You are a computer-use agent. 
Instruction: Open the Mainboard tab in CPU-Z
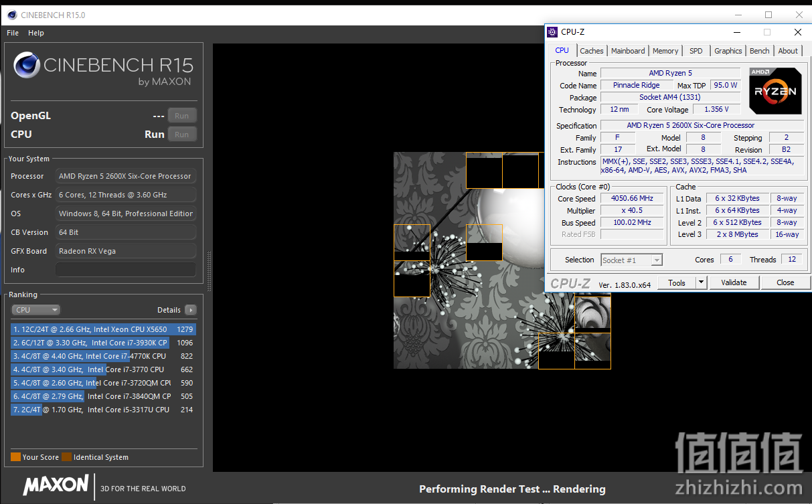(628, 51)
